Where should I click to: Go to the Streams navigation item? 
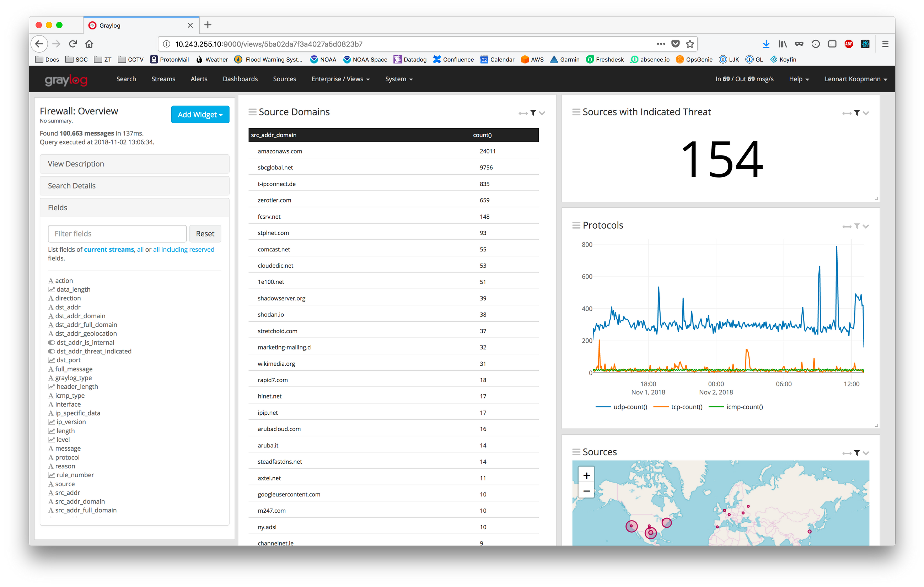coord(163,79)
